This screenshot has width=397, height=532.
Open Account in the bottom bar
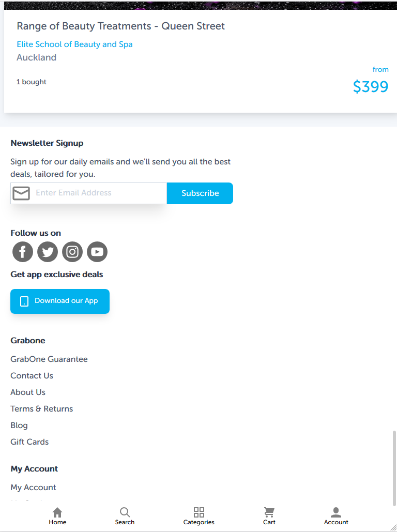tap(336, 516)
